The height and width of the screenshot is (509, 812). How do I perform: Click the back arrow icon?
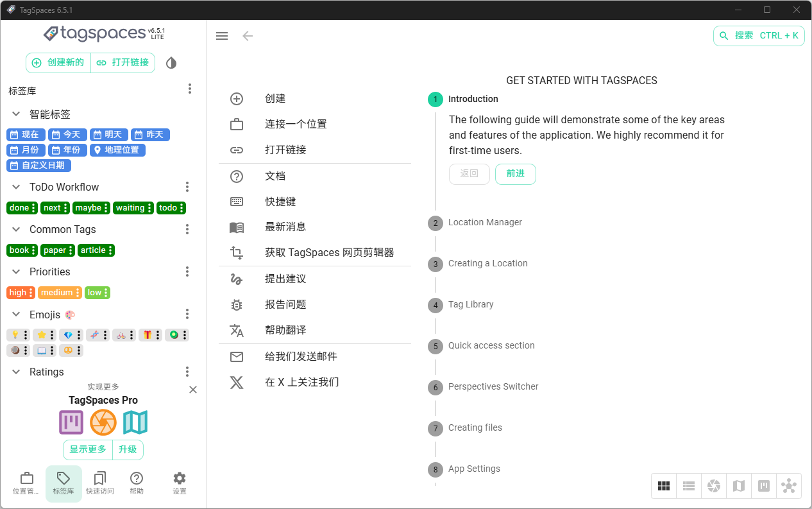click(248, 36)
